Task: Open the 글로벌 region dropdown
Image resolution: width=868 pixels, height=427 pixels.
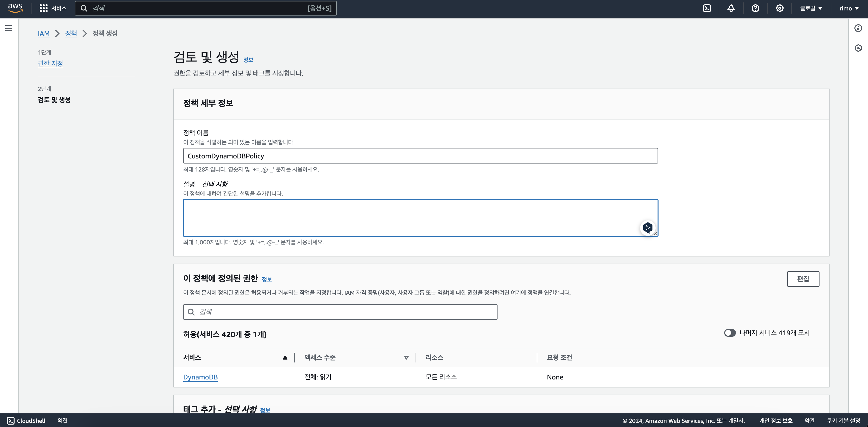Action: (811, 8)
